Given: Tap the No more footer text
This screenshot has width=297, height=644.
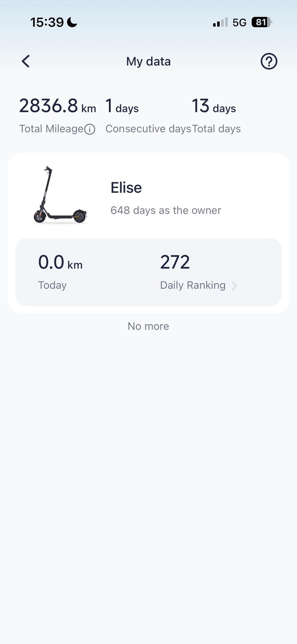Looking at the screenshot, I should [x=148, y=326].
